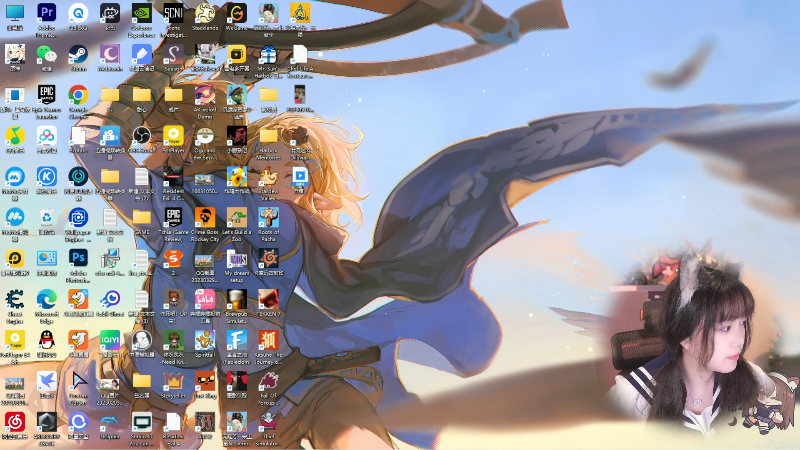This screenshot has width=800, height=450.
Task: Launch NetEase Cloud Music red icon
Action: point(15,422)
